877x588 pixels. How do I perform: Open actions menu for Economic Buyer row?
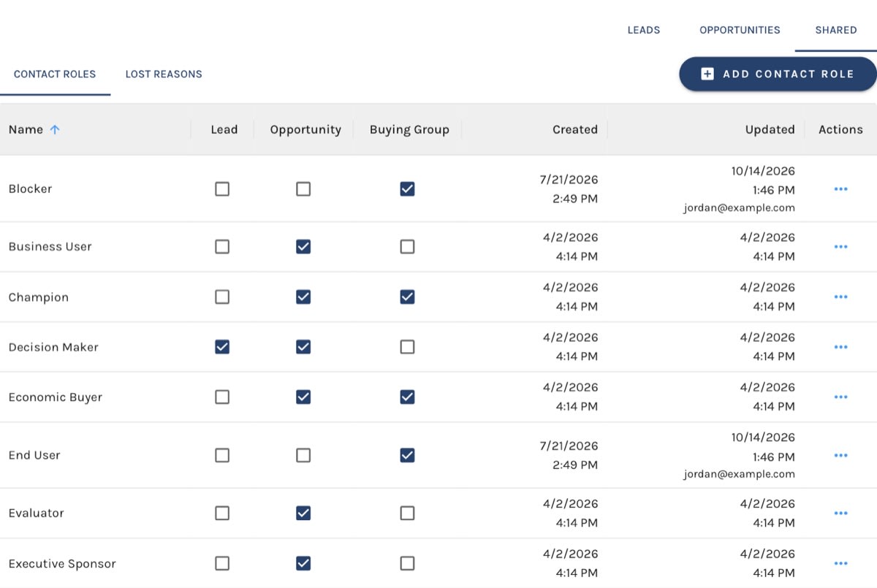point(840,397)
